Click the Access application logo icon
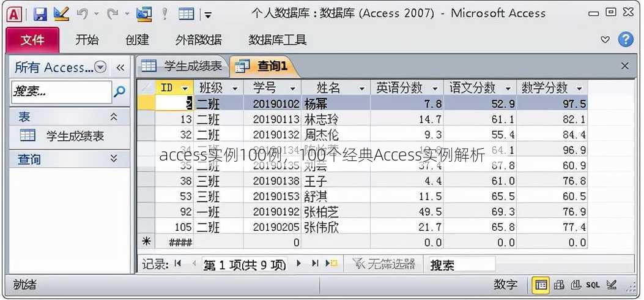This screenshot has width=644, height=300. [15, 14]
